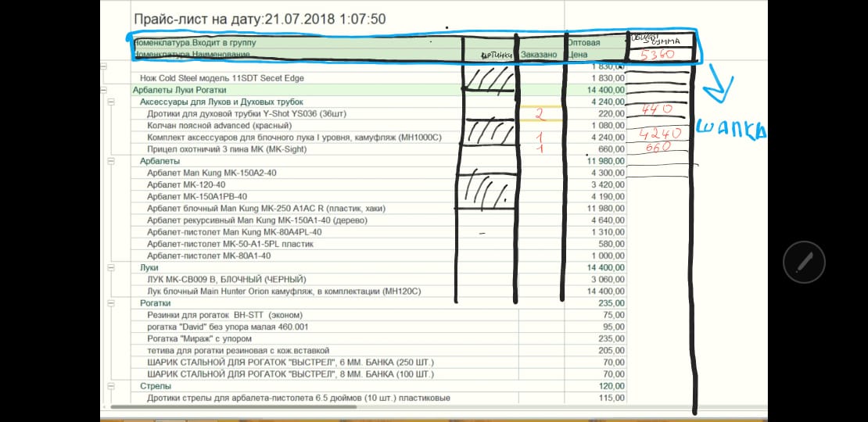Select ЛУК МК-СВ009 В, БЛОЧНЫЙ (ЧЕРНЫЙ) row
This screenshot has width=868, height=422.
[226, 279]
